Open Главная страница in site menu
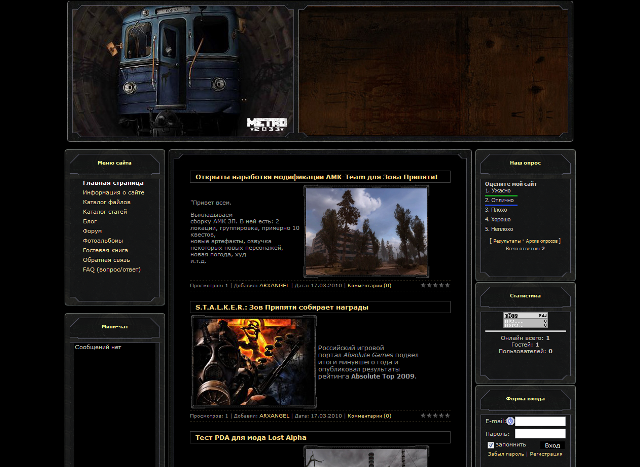Image resolution: width=640 pixels, height=467 pixels. [x=113, y=183]
